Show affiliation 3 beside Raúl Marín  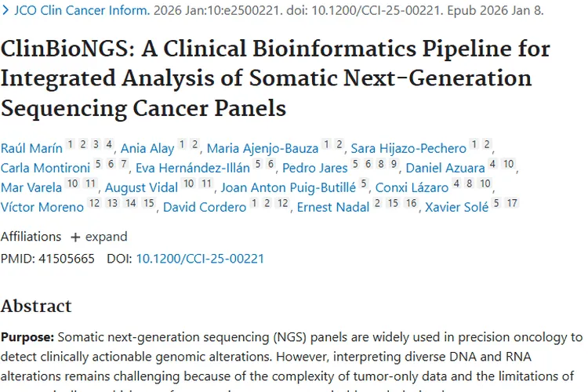point(96,145)
